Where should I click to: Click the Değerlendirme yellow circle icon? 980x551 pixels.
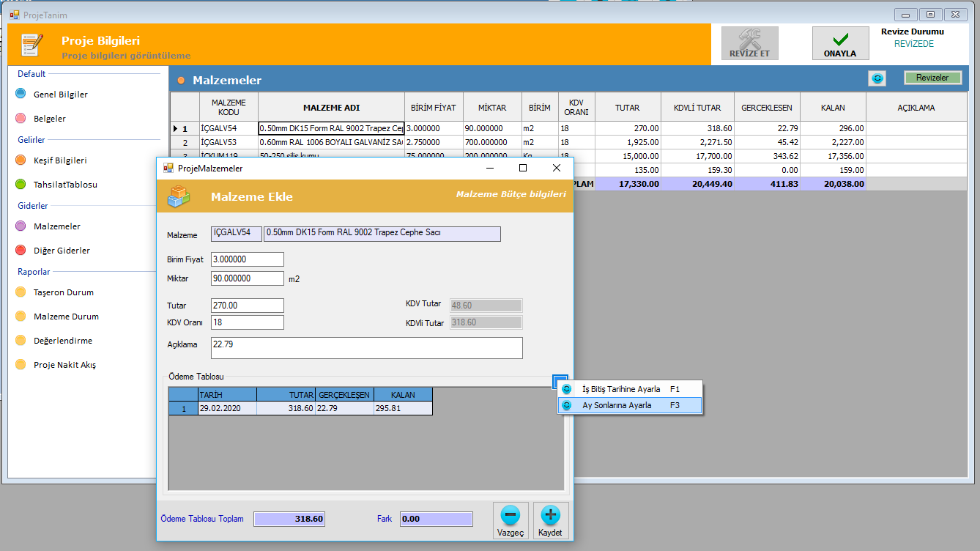coord(21,340)
